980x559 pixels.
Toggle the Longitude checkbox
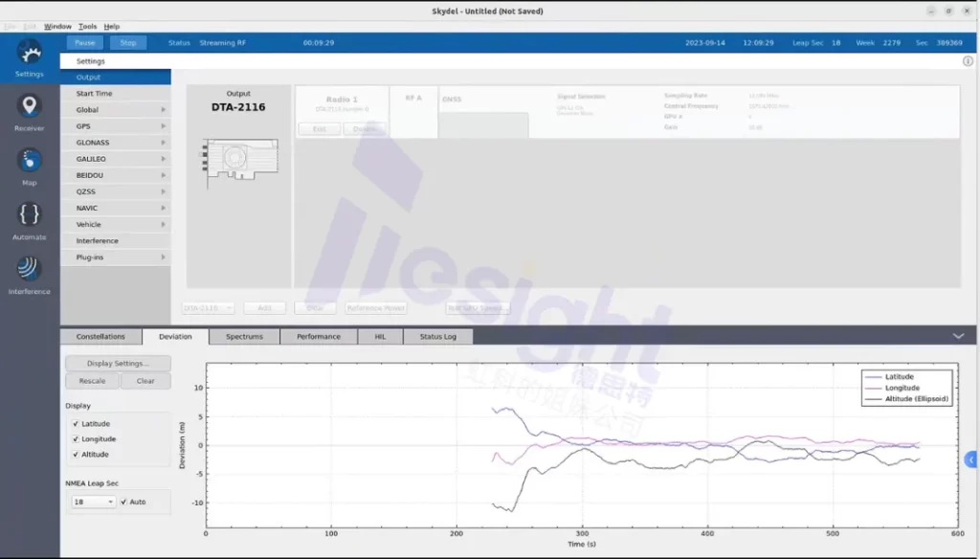coord(76,439)
